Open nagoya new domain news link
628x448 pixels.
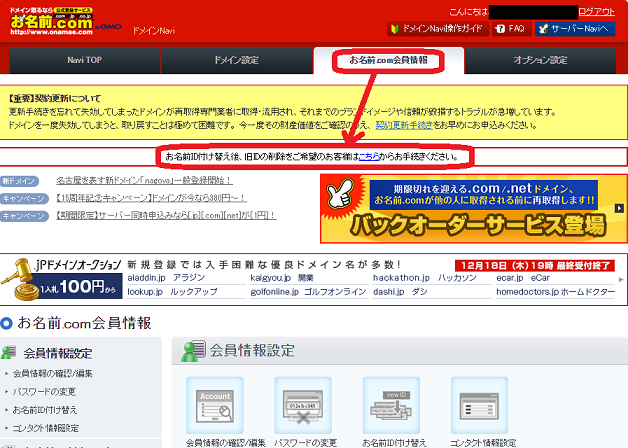point(144,181)
